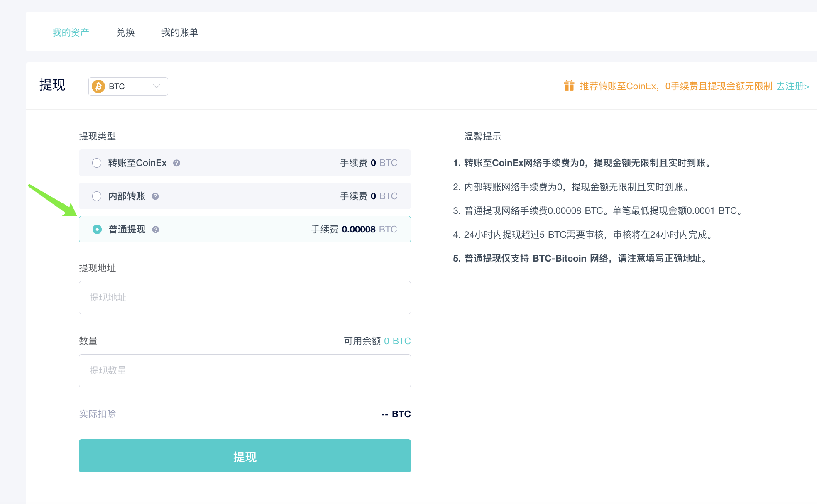The height and width of the screenshot is (504, 817).
Task: Focus the 提现数量 input field
Action: click(x=245, y=371)
